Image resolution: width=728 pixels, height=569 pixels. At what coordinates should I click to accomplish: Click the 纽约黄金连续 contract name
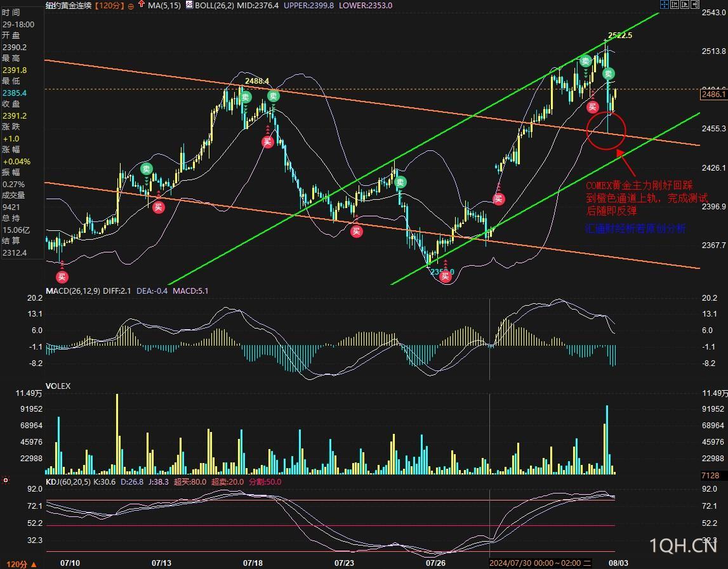[x=69, y=6]
